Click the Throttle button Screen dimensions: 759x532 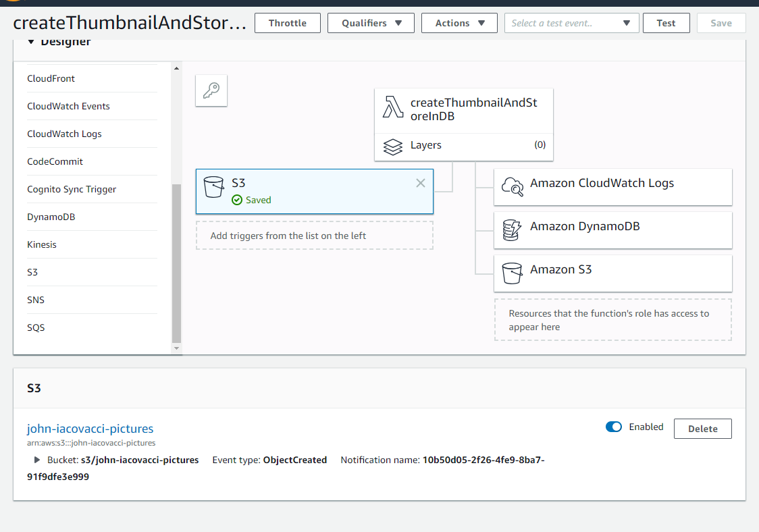point(288,23)
